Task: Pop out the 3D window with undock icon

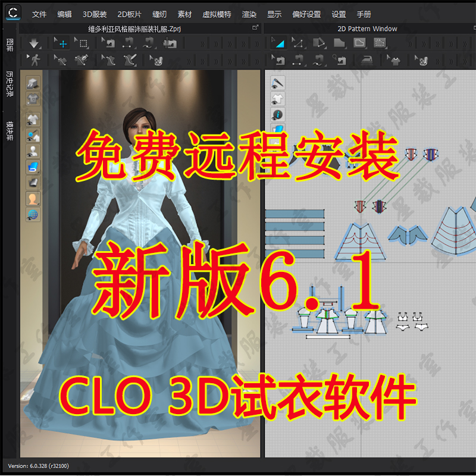Action: (x=255, y=27)
